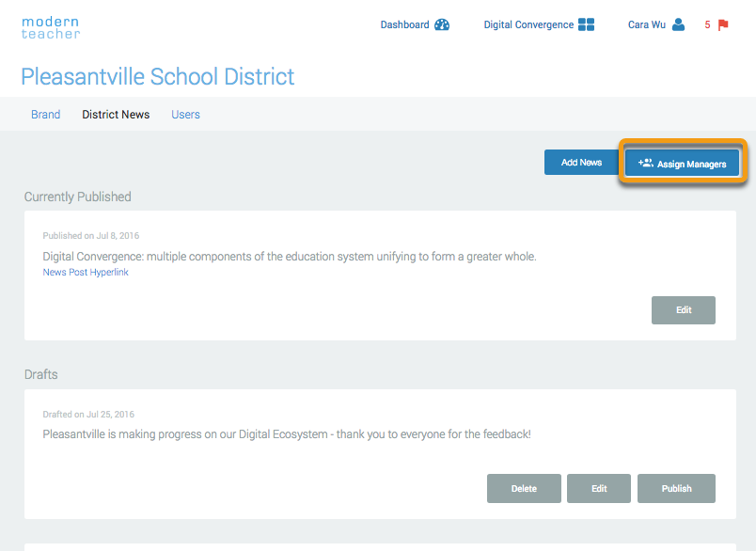Open the Dashboard link
756x551 pixels.
[404, 24]
